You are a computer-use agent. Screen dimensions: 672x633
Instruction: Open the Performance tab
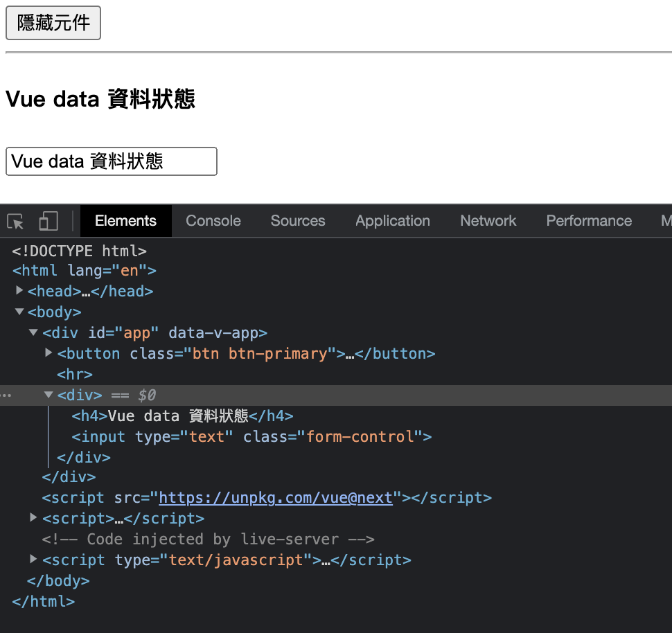coord(589,221)
